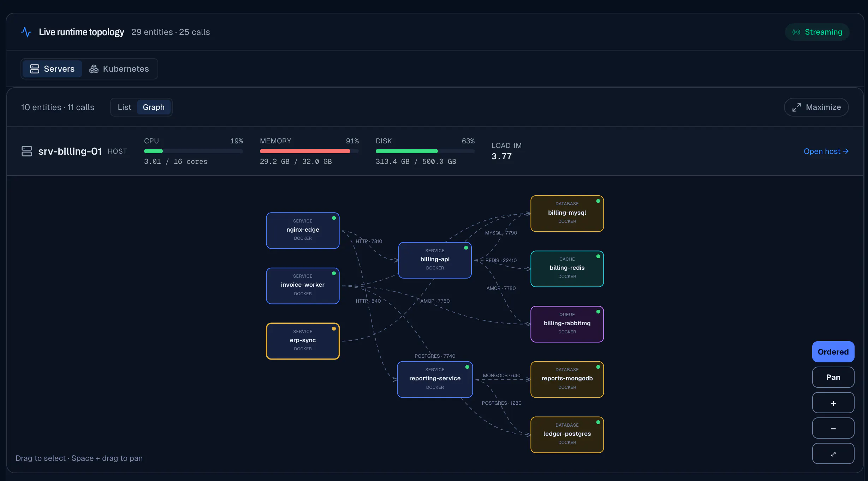Select the Graph view tab
Image resolution: width=868 pixels, height=481 pixels.
(154, 107)
